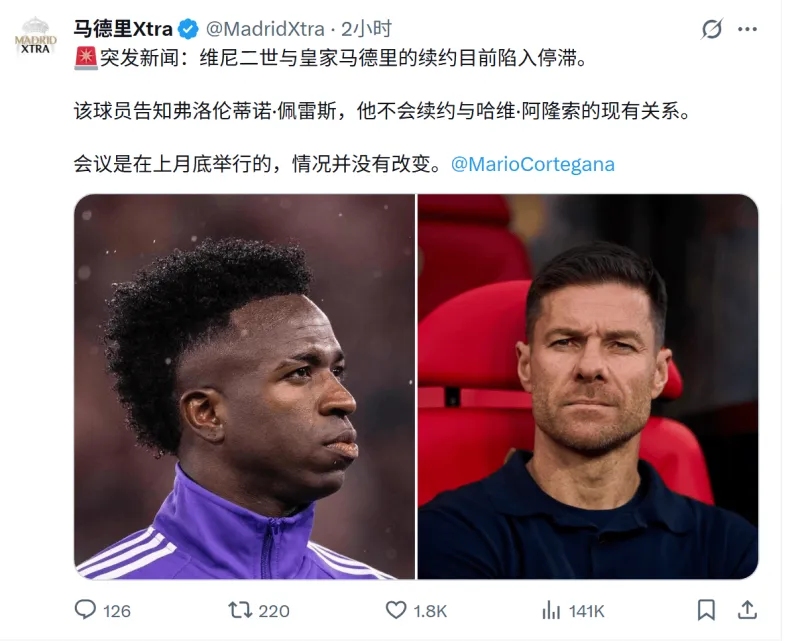Open the Madrid Xtra profile avatar
The height and width of the screenshot is (641, 800).
pyautogui.click(x=35, y=36)
